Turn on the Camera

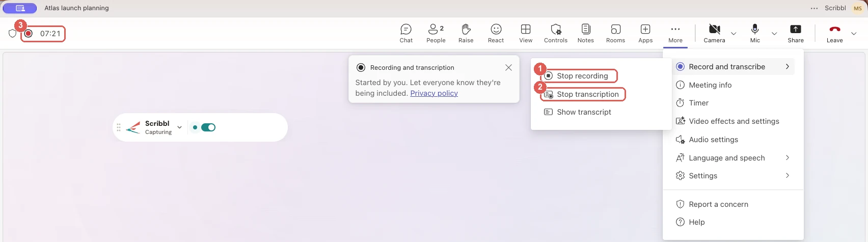click(715, 33)
